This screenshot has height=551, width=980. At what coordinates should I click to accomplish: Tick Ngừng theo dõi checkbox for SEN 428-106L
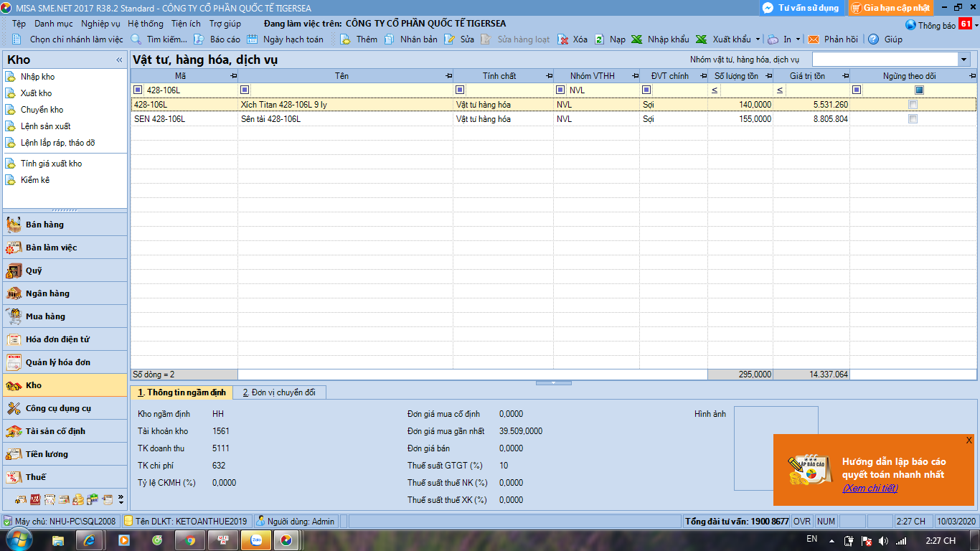point(913,119)
